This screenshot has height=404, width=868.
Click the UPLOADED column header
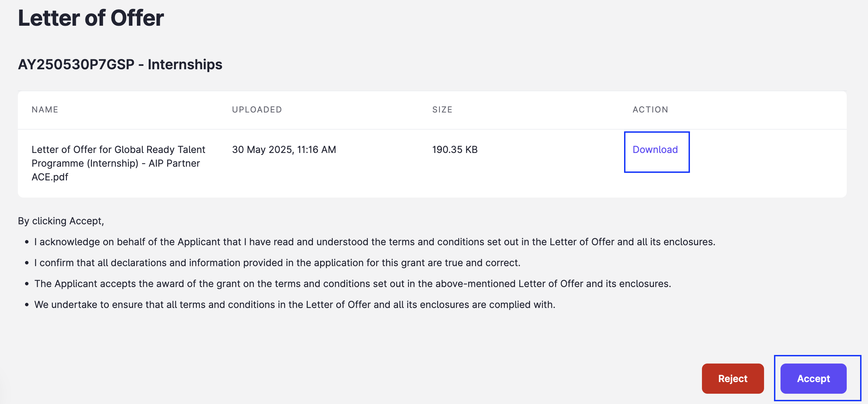tap(257, 109)
